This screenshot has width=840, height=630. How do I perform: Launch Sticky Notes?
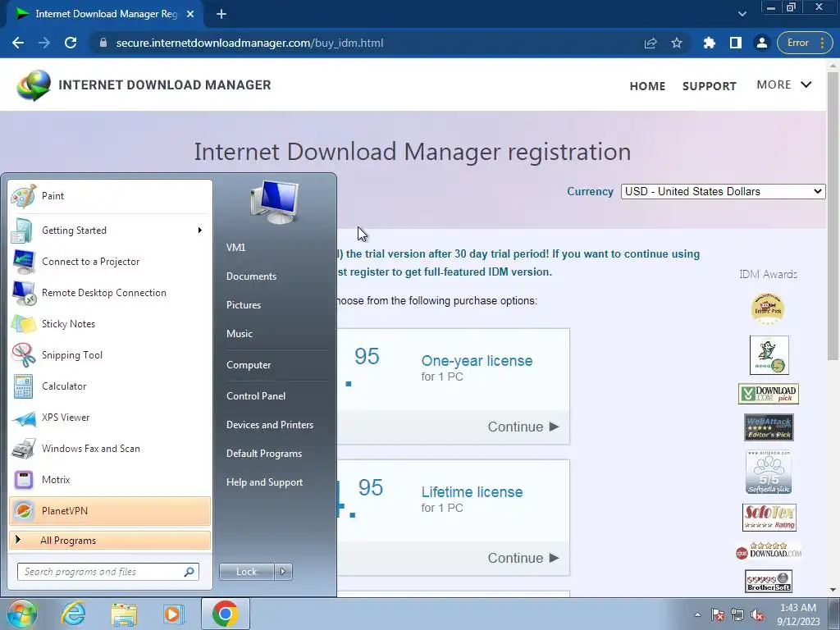click(110, 323)
